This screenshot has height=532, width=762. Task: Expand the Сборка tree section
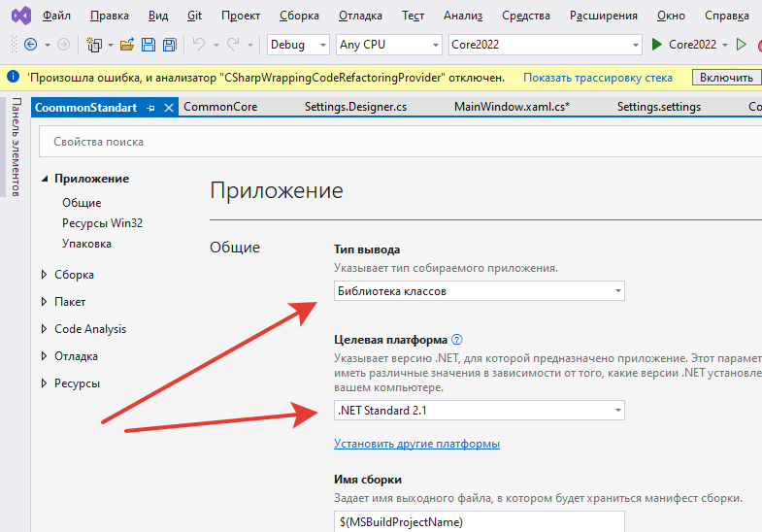pos(45,275)
